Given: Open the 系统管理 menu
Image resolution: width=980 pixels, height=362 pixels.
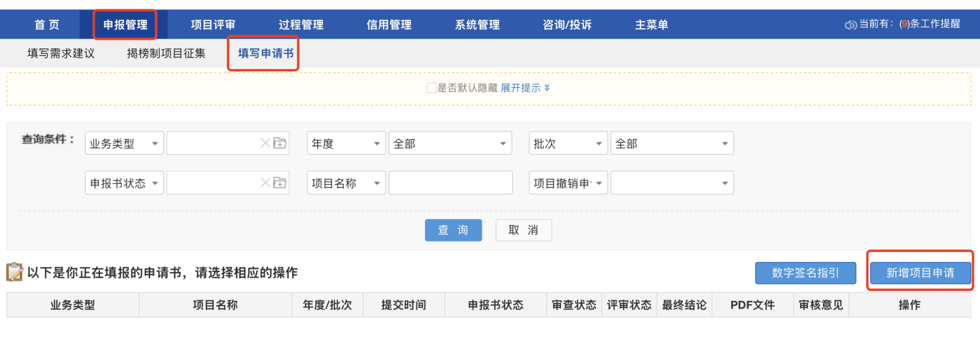Looking at the screenshot, I should (477, 25).
